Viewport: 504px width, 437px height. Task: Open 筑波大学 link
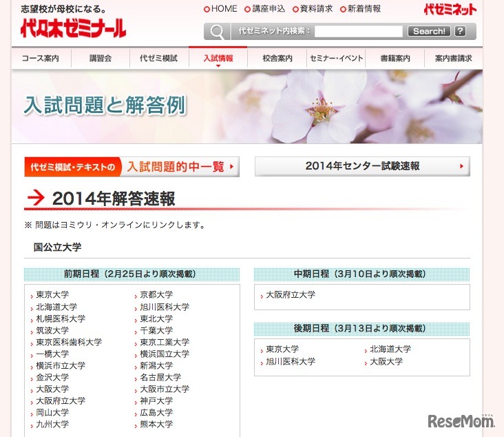(52, 330)
